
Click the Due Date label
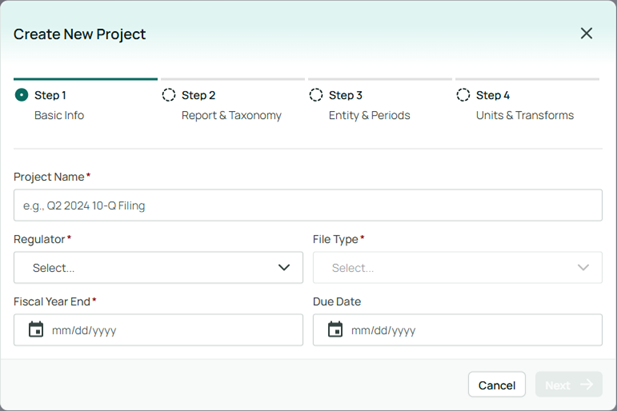pyautogui.click(x=337, y=302)
